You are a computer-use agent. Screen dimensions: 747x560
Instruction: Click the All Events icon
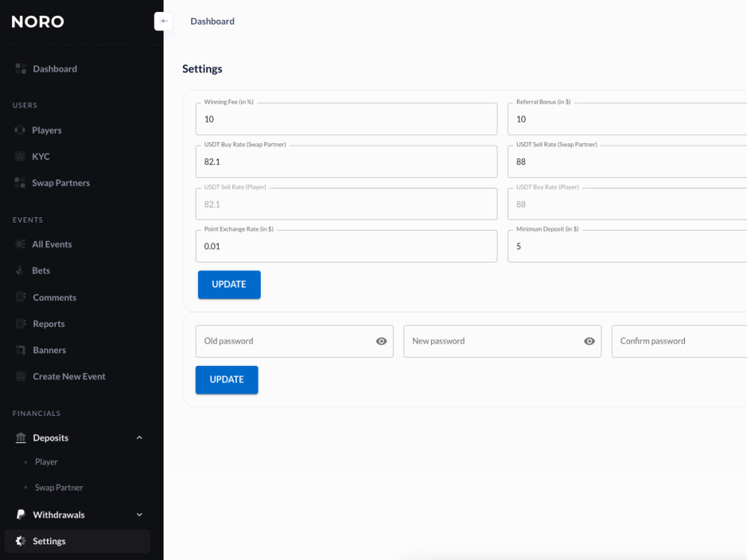(20, 244)
